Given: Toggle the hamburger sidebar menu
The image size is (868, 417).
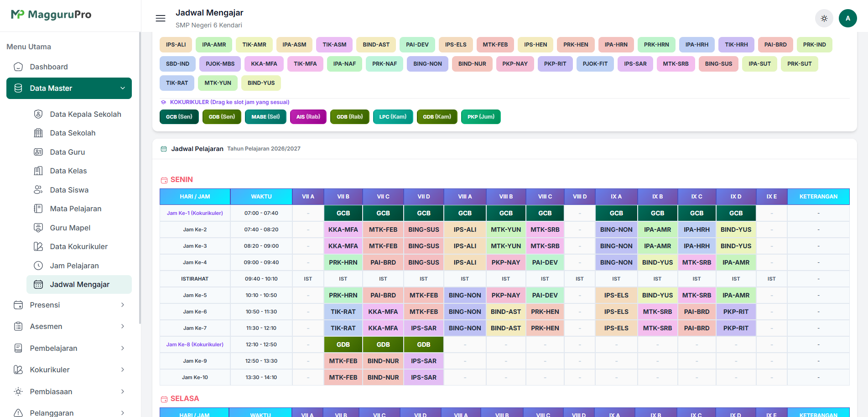Looking at the screenshot, I should 161,18.
